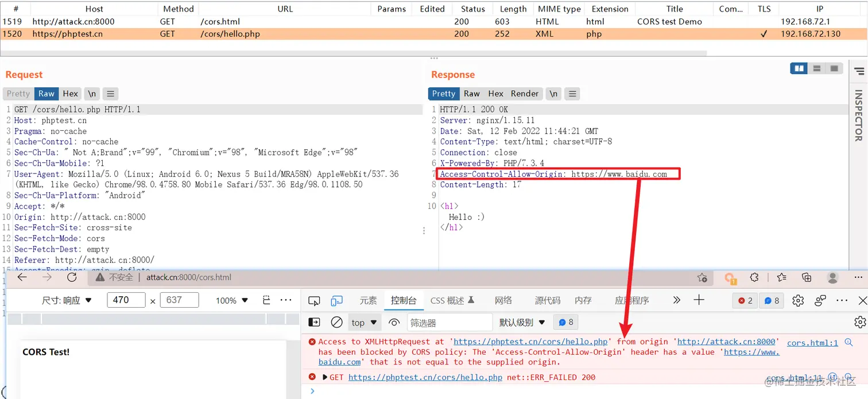
Task: Clear the console output
Action: (337, 322)
